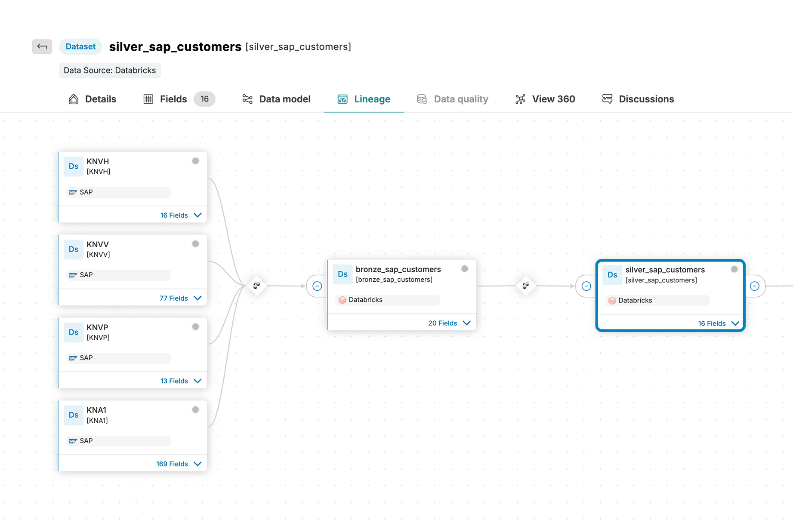Image resolution: width=793 pixels, height=532 pixels.
Task: Click the SAP logo on KNVV node
Action: pyautogui.click(x=73, y=275)
